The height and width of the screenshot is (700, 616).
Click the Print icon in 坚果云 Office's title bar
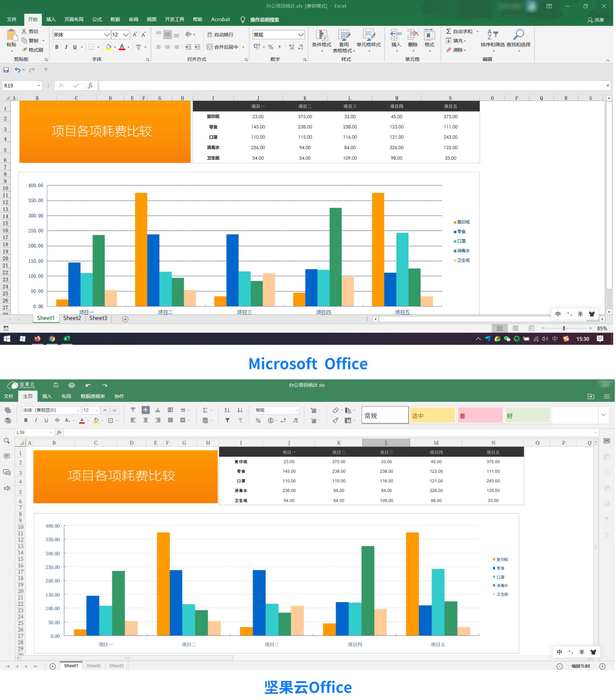click(72, 385)
